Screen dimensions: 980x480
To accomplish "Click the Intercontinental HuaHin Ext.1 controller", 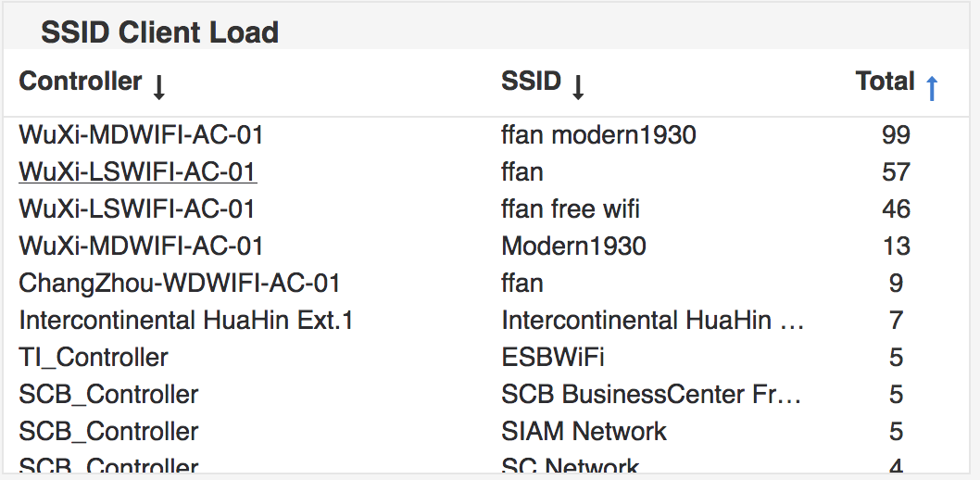I will point(186,320).
